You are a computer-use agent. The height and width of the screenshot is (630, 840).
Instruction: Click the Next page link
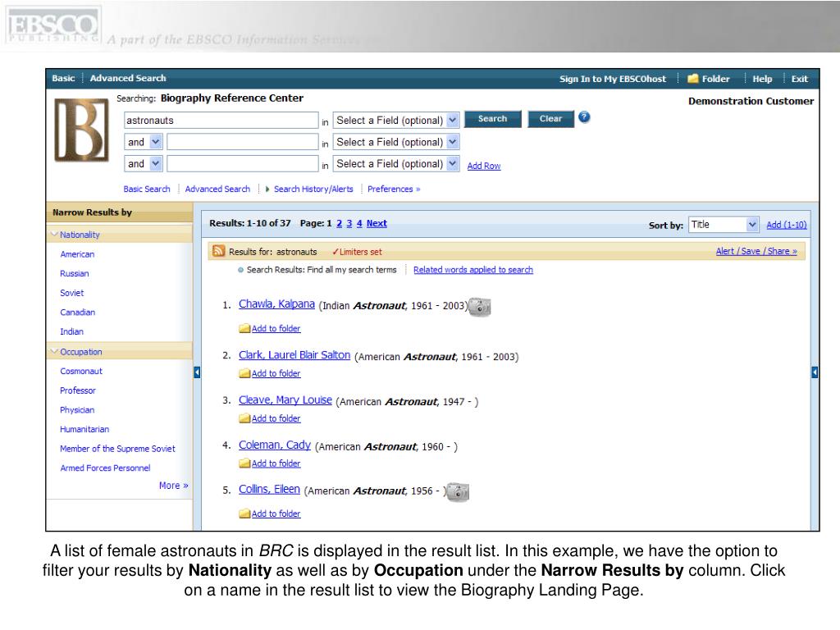pos(377,223)
